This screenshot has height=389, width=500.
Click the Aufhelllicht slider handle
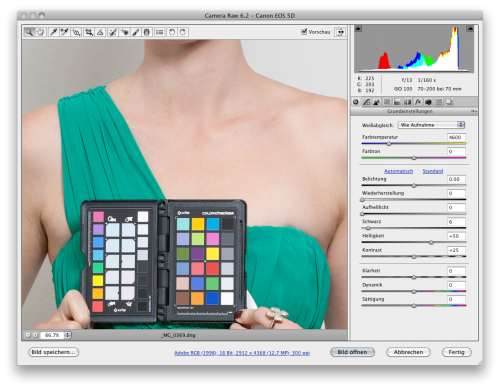coord(362,214)
